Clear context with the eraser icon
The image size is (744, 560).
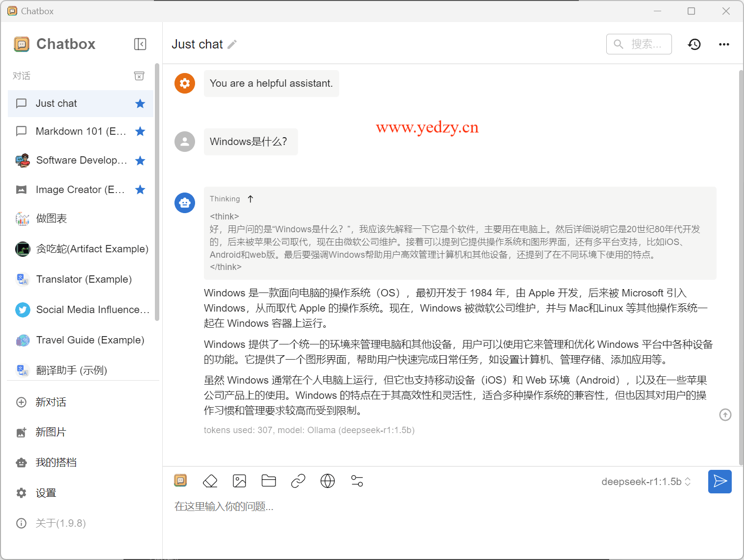click(210, 481)
